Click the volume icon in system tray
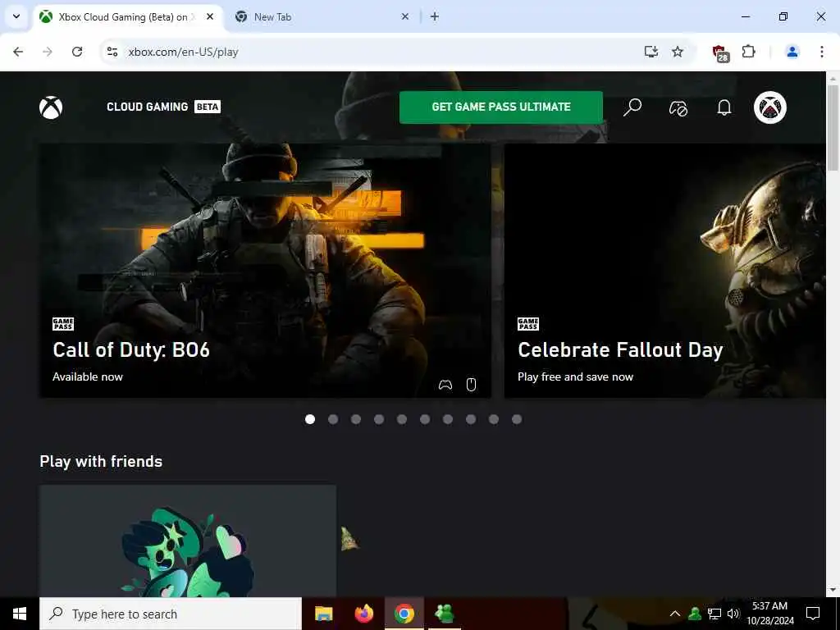The width and height of the screenshot is (840, 630). 733,614
